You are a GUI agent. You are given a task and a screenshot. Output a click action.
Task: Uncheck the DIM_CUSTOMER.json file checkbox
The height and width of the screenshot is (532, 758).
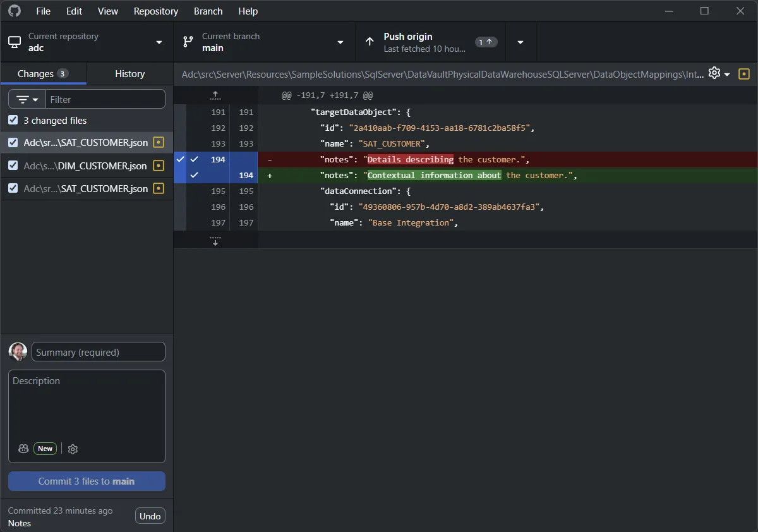13,166
